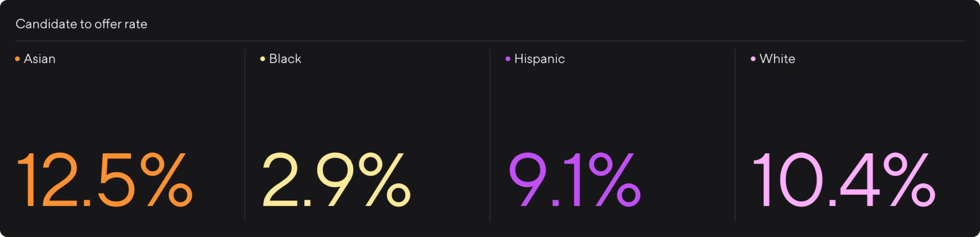The height and width of the screenshot is (237, 980).
Task: Click the percent sign in the 12.5% value
Action: [x=167, y=180]
